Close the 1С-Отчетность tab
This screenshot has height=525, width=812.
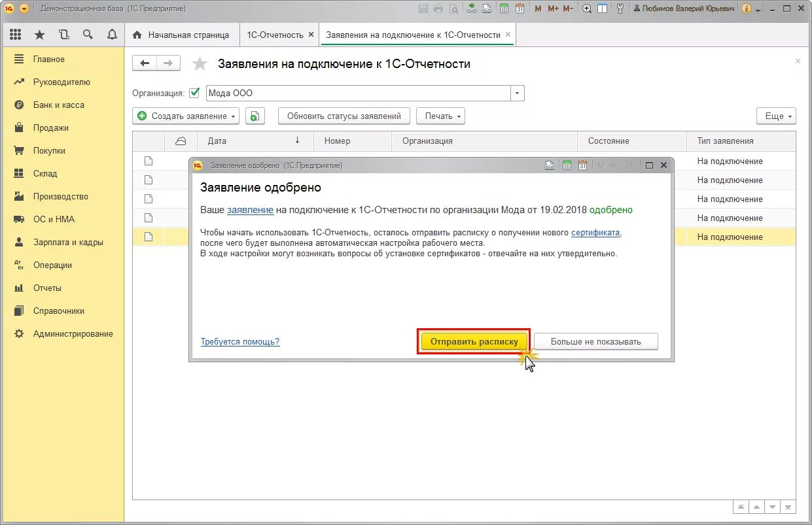pos(311,35)
